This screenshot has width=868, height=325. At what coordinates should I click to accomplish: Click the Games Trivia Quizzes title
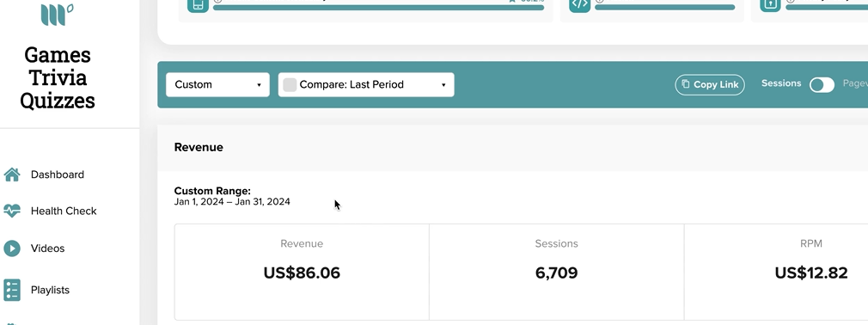click(x=58, y=77)
